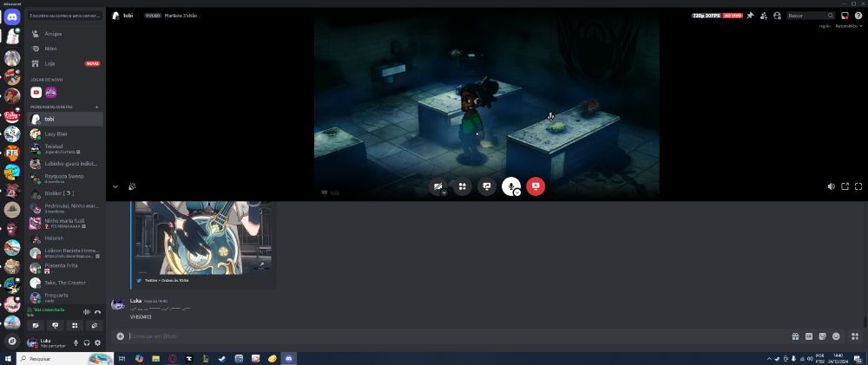Open conversation with Take, The Creator
Screen dimensions: 868x365
click(x=65, y=283)
